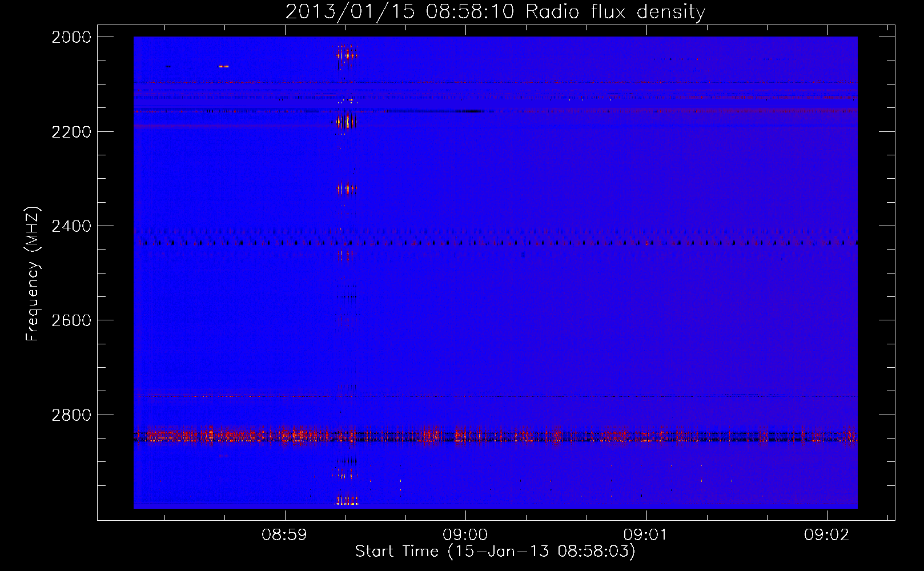Click the 09:00 time tick label
The height and width of the screenshot is (571, 924).
(x=465, y=535)
